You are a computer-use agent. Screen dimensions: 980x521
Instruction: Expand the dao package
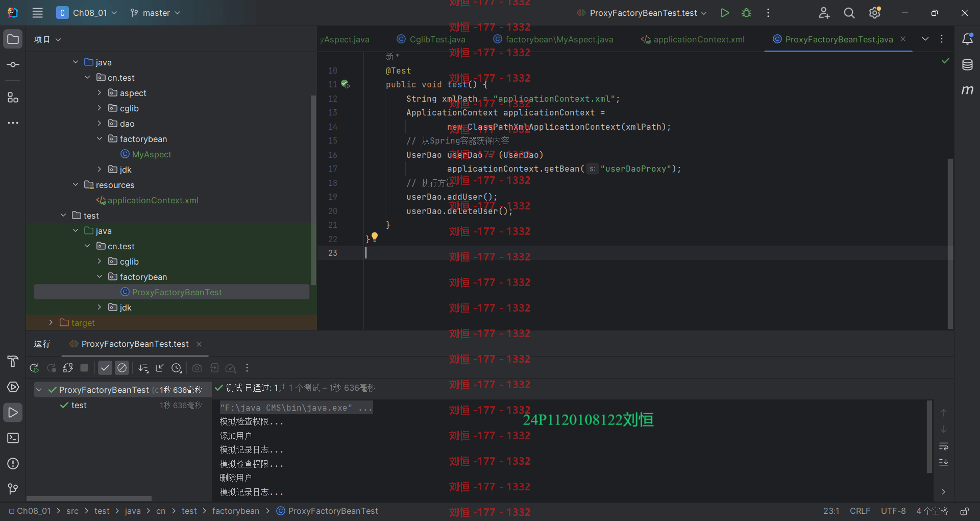[x=100, y=123]
